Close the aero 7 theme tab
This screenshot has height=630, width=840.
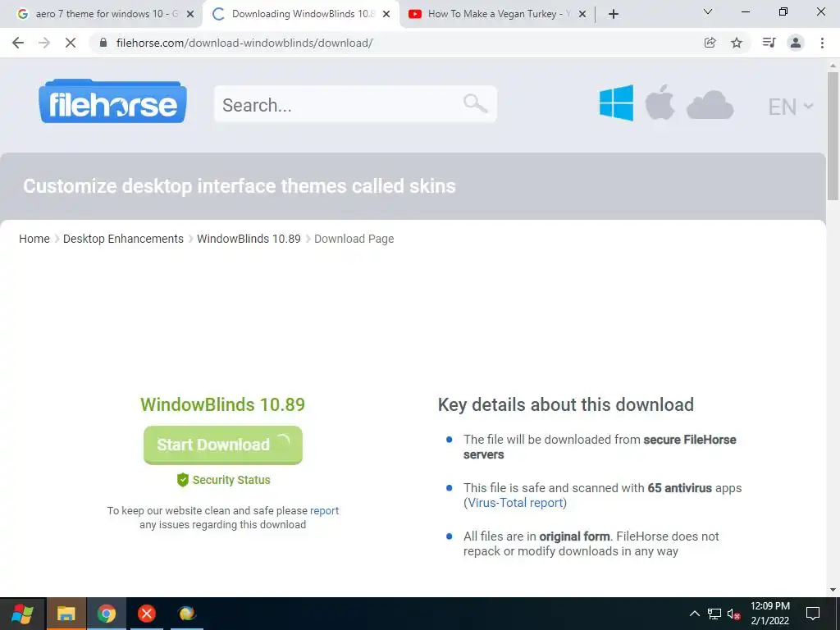(190, 15)
